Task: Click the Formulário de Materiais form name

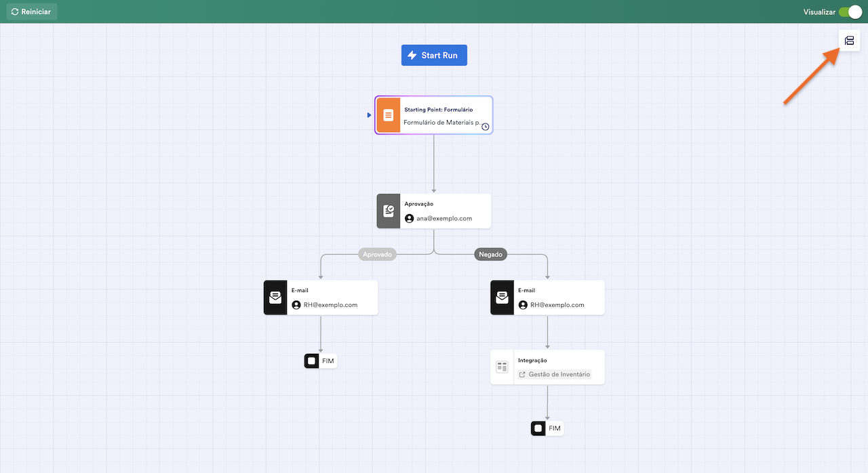Action: click(441, 123)
